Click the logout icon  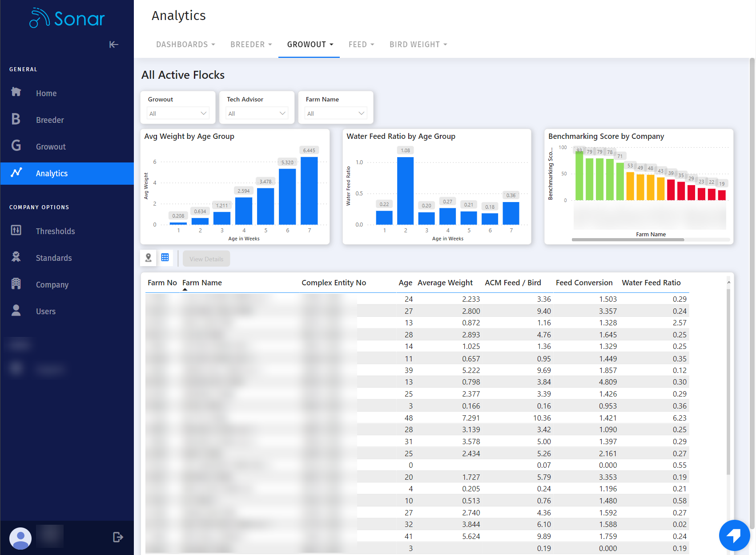[x=118, y=537]
